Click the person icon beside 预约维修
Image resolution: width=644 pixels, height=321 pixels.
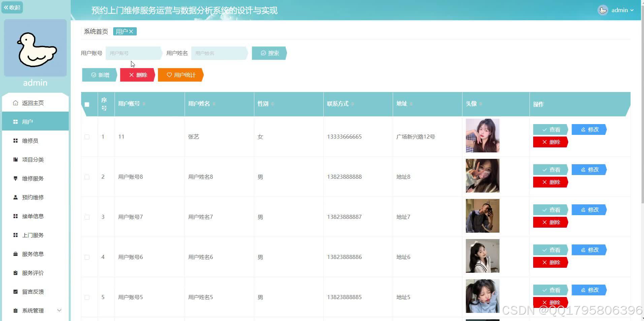(x=15, y=197)
